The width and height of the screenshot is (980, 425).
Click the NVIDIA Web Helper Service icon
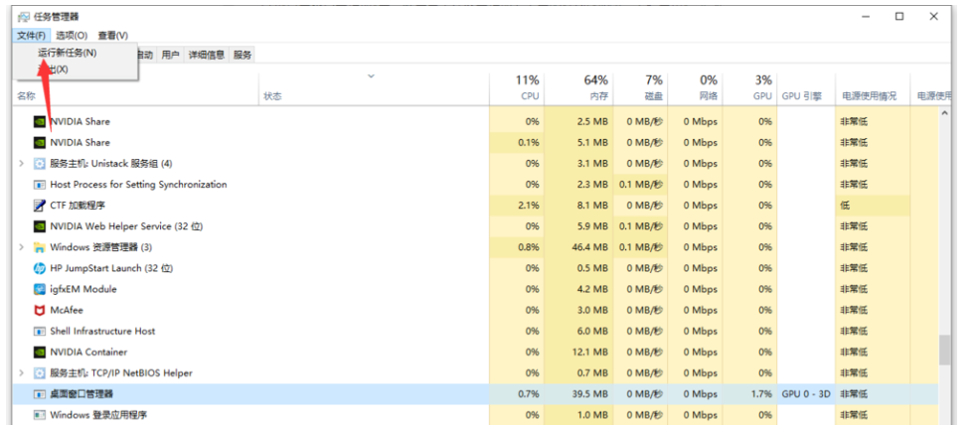(x=40, y=226)
